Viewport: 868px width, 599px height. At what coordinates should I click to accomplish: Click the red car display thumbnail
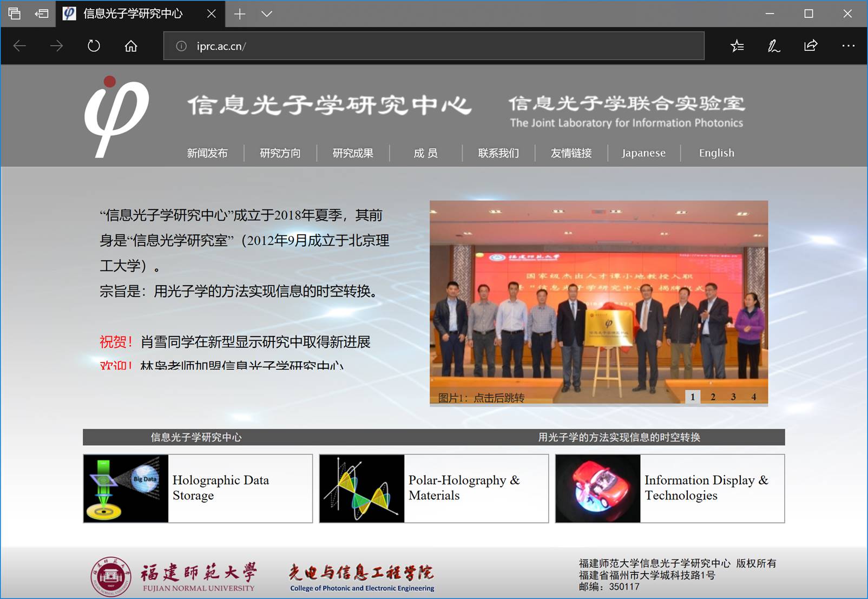598,489
